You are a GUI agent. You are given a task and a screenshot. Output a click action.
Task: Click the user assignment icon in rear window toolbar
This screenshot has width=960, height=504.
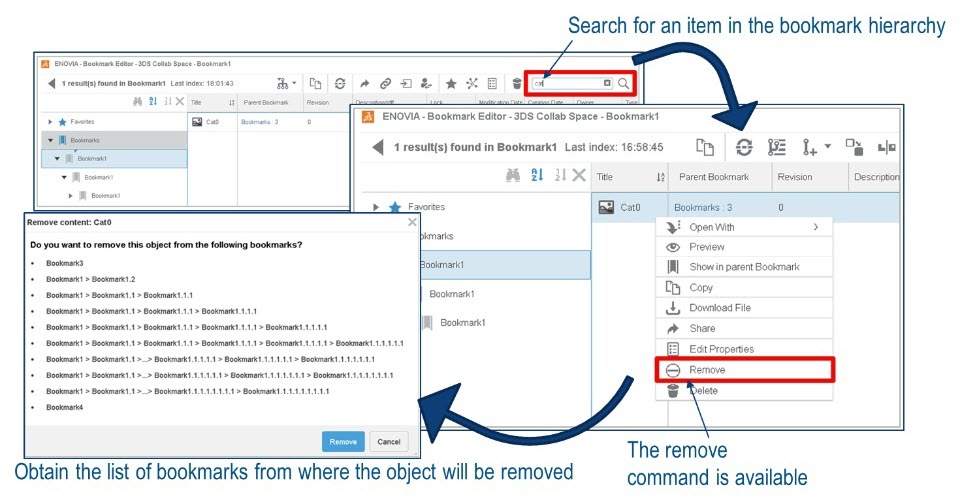click(427, 83)
